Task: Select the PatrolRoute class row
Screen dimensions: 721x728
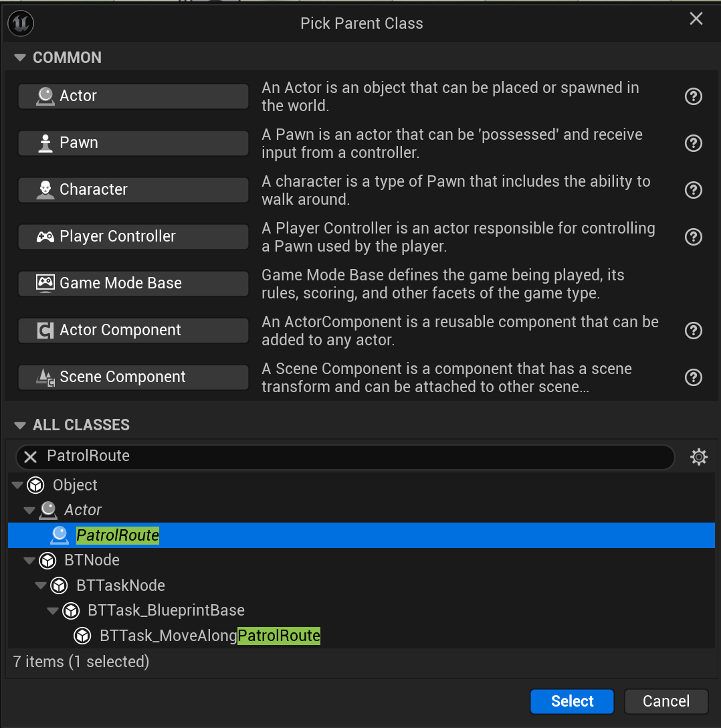Action: coord(118,535)
